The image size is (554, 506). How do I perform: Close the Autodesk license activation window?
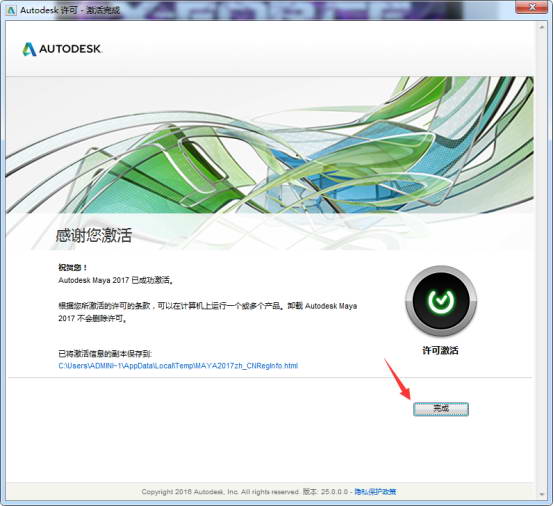532,7
